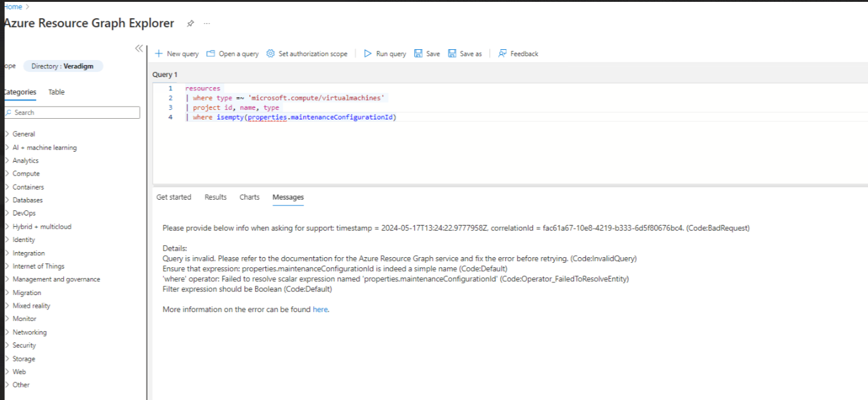Click the 'microsoft.compute/virtualmachines' string in query

[316, 98]
